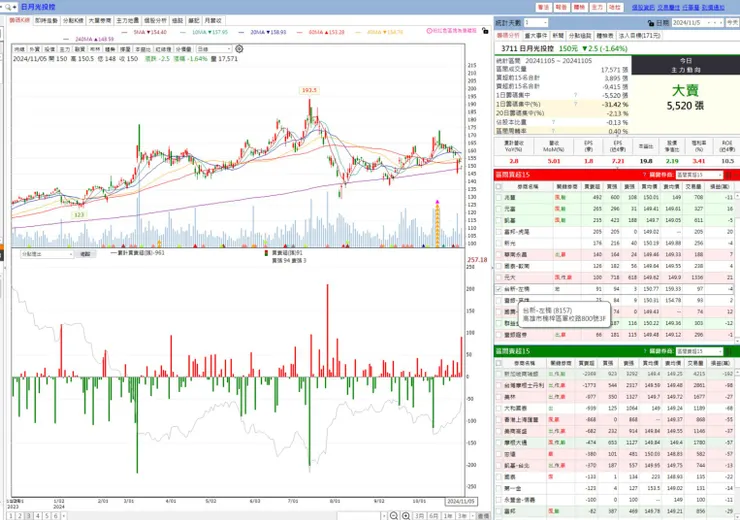Screen dimensions: 740x520
Task: Zoom out the chart with minus magnifier
Action: coord(394,516)
